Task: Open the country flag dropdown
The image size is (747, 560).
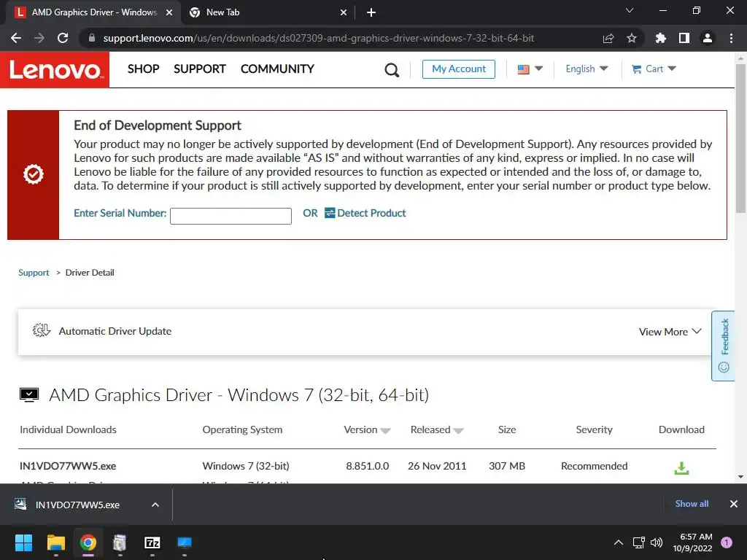Action: click(530, 69)
